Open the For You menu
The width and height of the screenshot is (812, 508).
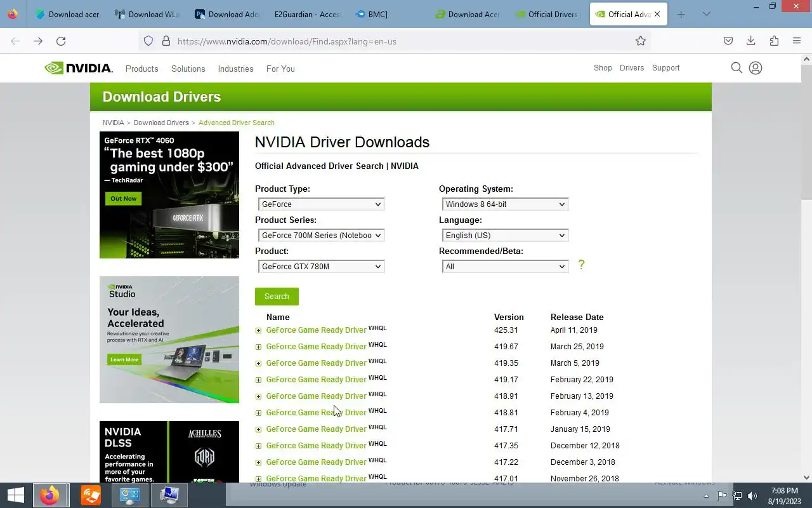(280, 69)
